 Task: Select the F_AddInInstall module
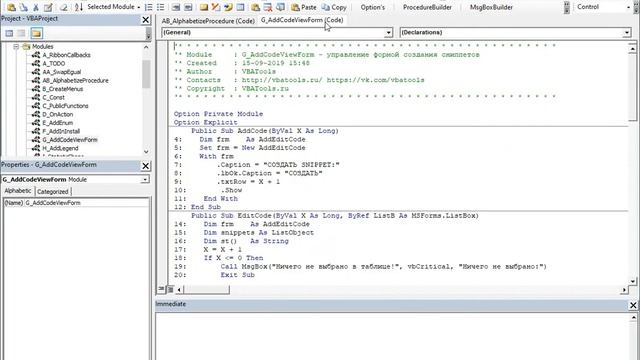(x=61, y=131)
